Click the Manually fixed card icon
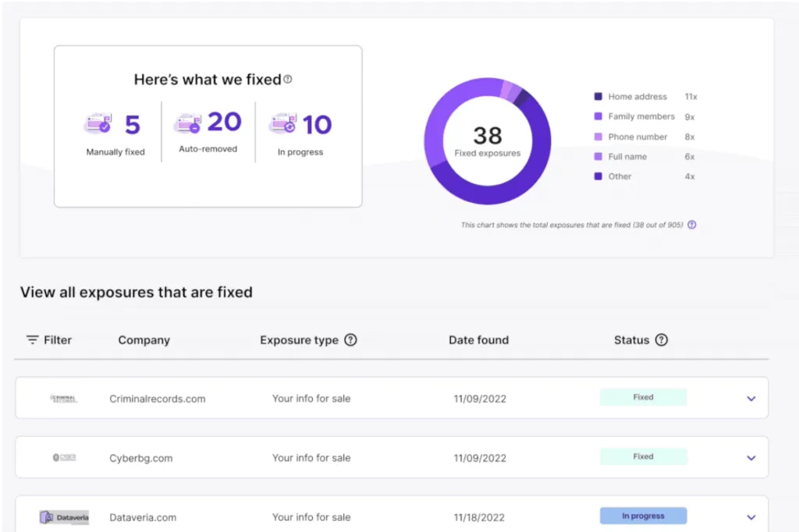Screen dimensions: 799x532 click(98, 124)
